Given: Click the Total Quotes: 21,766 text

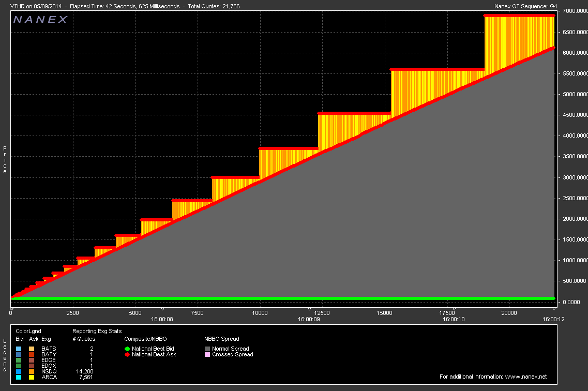Looking at the screenshot, I should point(214,6).
